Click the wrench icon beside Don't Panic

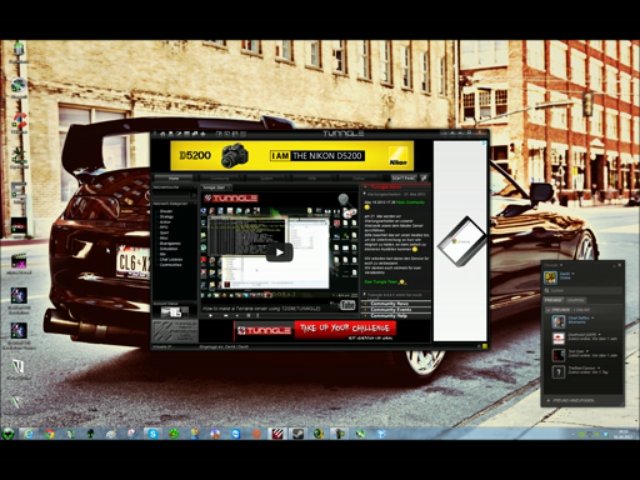click(x=424, y=178)
